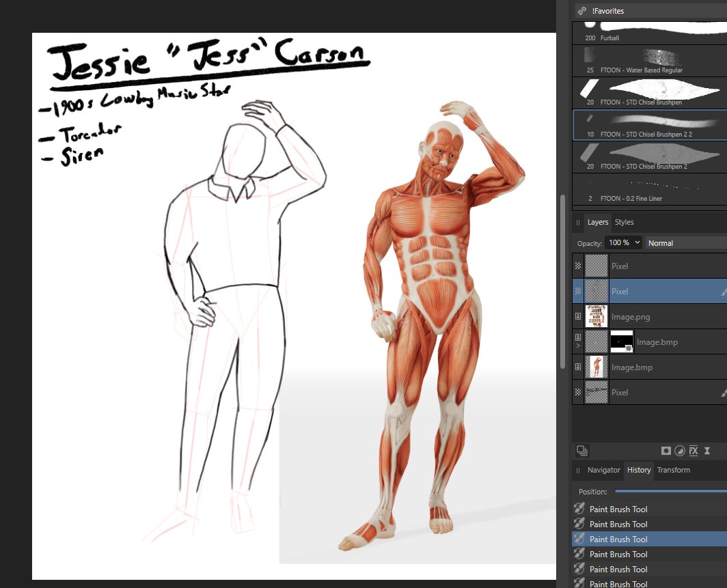Select highlighted Paint Brush Tool history entry
The height and width of the screenshot is (588, 727).
650,539
